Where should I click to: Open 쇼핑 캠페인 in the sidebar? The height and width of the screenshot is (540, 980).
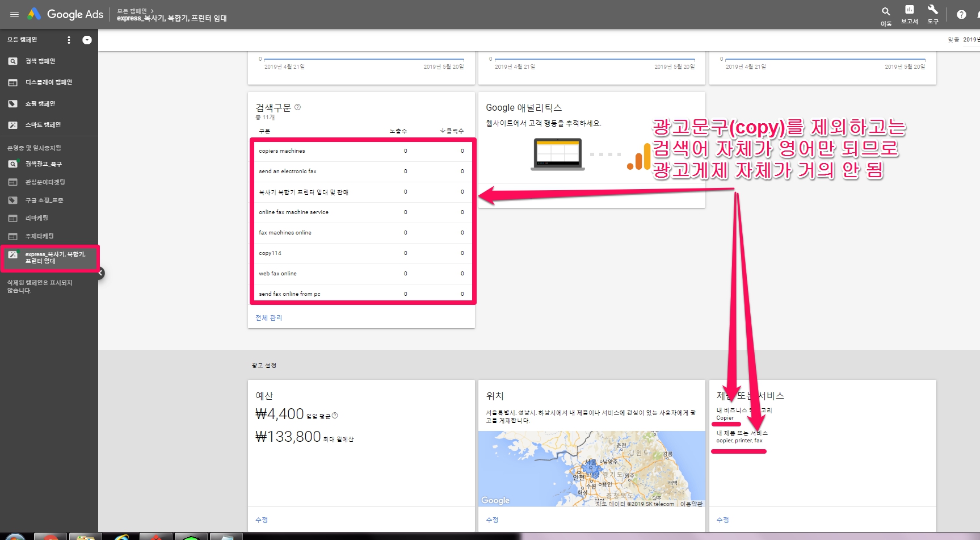coord(40,104)
